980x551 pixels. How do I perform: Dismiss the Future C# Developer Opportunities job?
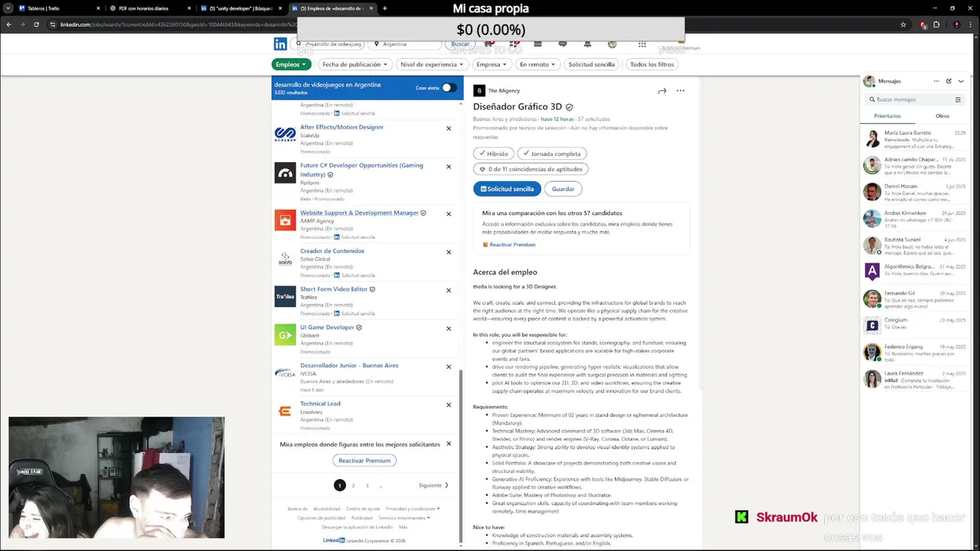[x=449, y=167]
